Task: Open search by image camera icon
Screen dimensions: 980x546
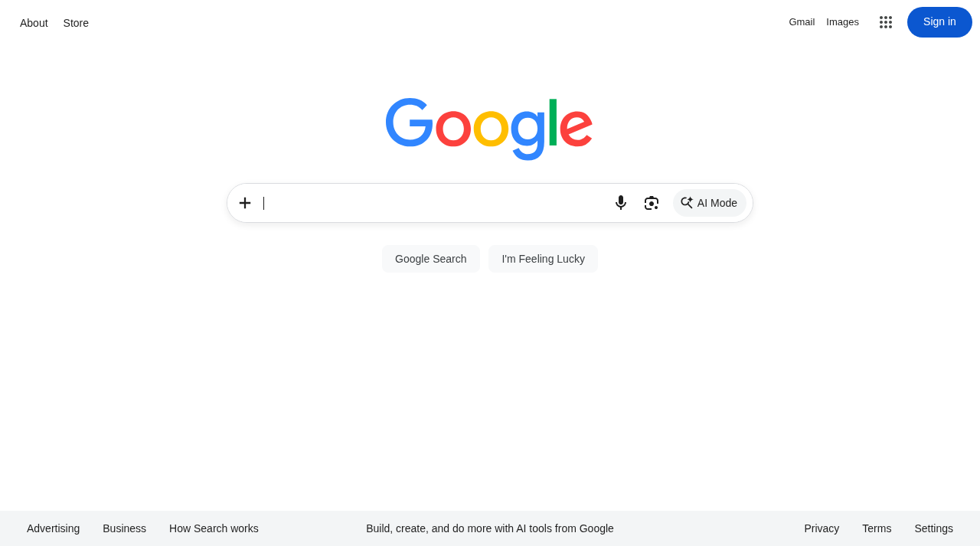Action: 652,203
